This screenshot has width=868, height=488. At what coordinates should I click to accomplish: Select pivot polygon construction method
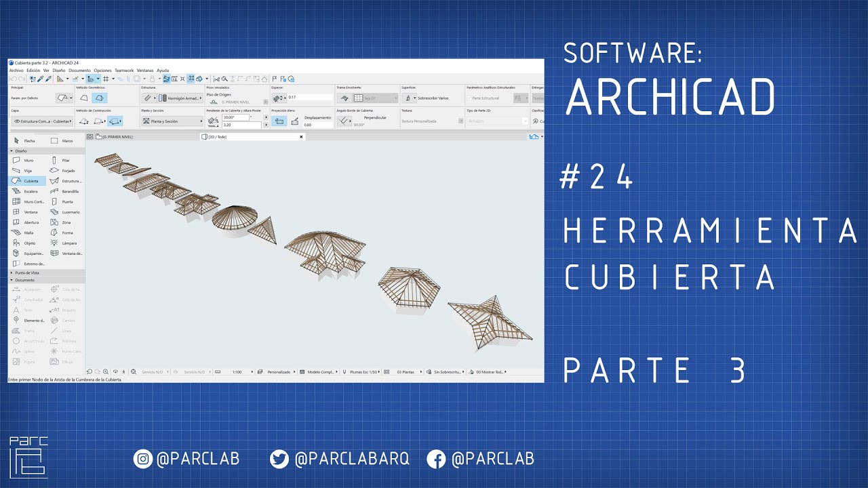coord(84,121)
